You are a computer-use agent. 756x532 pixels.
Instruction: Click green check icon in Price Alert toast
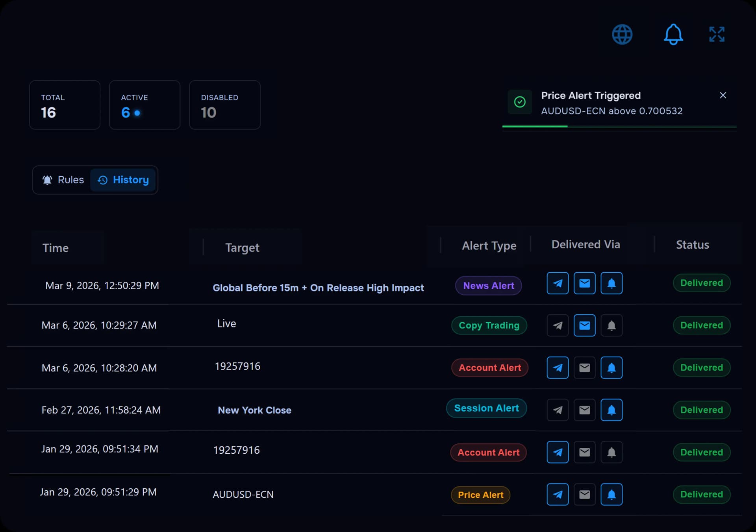click(x=520, y=102)
